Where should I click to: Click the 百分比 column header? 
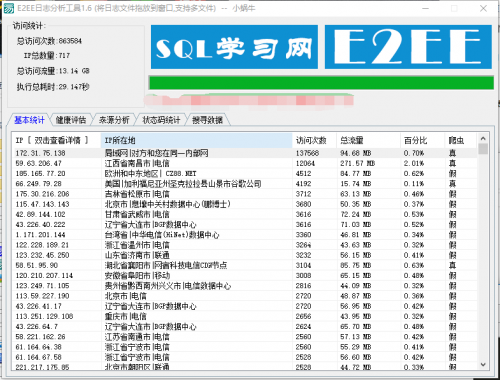coord(423,140)
